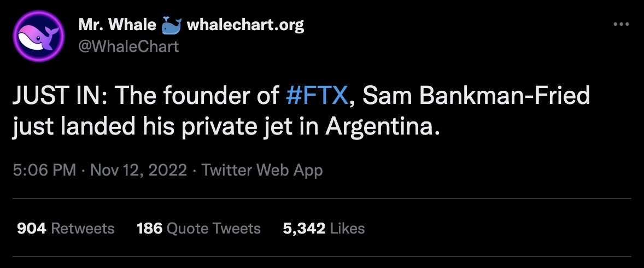
Task: Click the word Argentina in the tweet
Action: [383, 127]
